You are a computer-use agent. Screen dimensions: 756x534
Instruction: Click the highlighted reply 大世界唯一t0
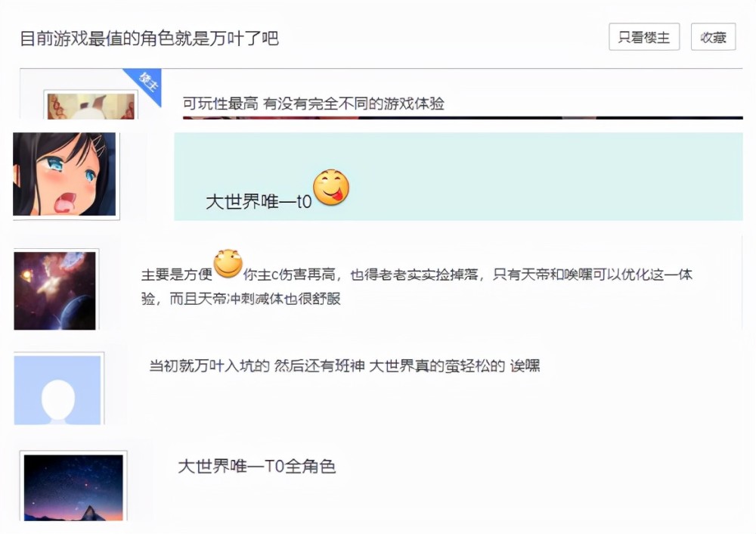pyautogui.click(x=259, y=201)
